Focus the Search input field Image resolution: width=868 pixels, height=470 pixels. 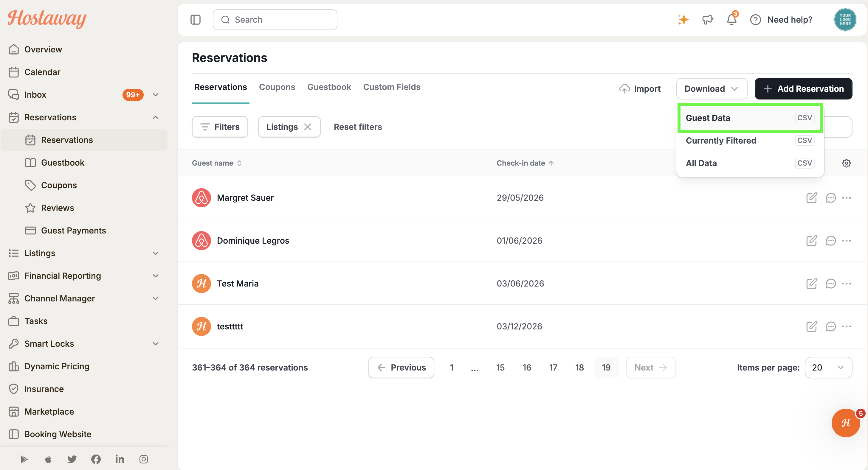(275, 20)
